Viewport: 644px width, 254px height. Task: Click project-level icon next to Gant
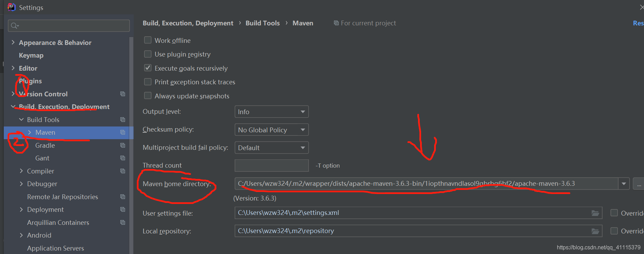123,158
